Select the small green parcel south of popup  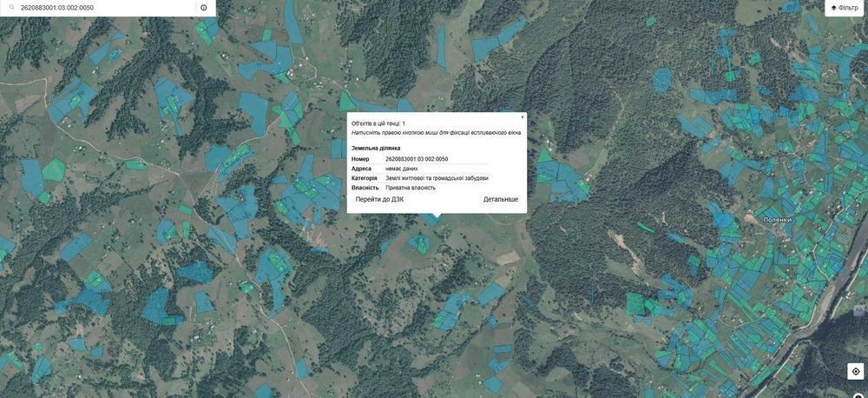pyautogui.click(x=423, y=244)
